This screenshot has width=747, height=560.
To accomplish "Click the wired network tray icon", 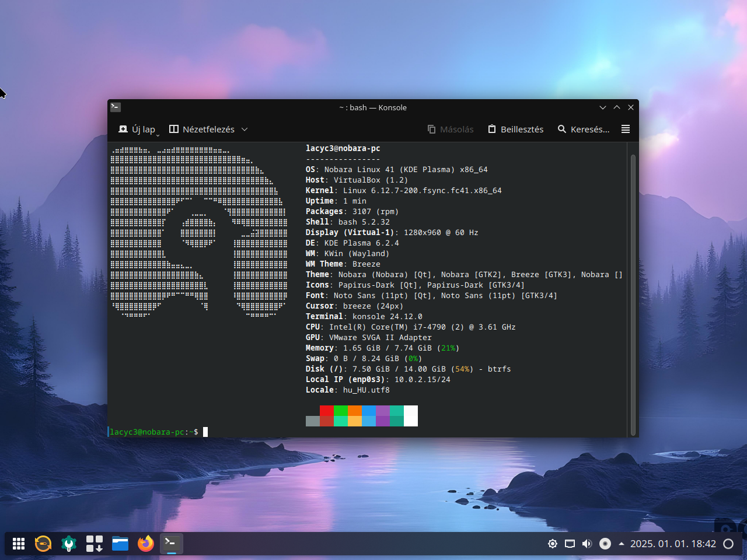I will pyautogui.click(x=570, y=544).
